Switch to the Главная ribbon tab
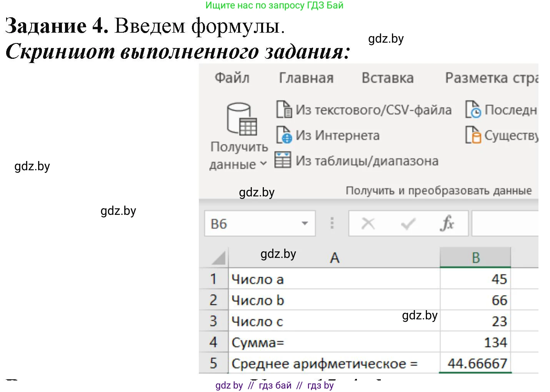 click(306, 78)
